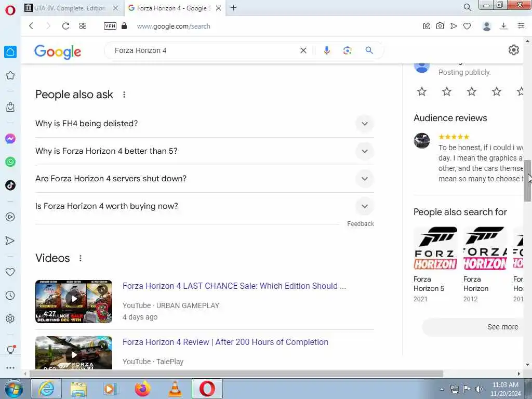Rate with the fourth star
The height and width of the screenshot is (399, 532).
tap(496, 91)
